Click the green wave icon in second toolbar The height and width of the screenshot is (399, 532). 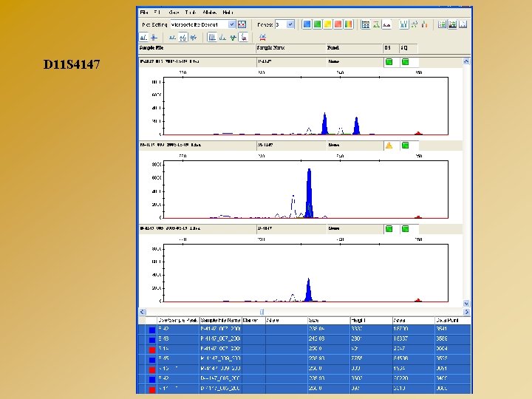(x=233, y=38)
